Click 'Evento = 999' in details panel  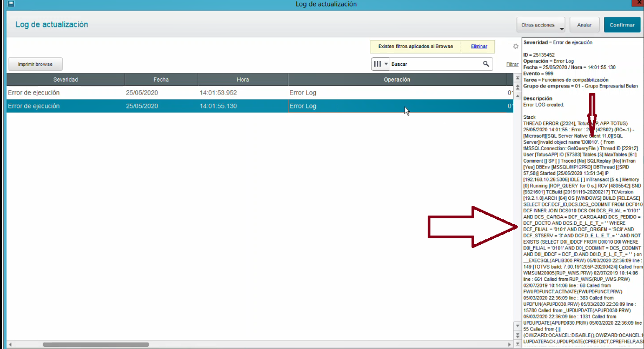pos(539,73)
